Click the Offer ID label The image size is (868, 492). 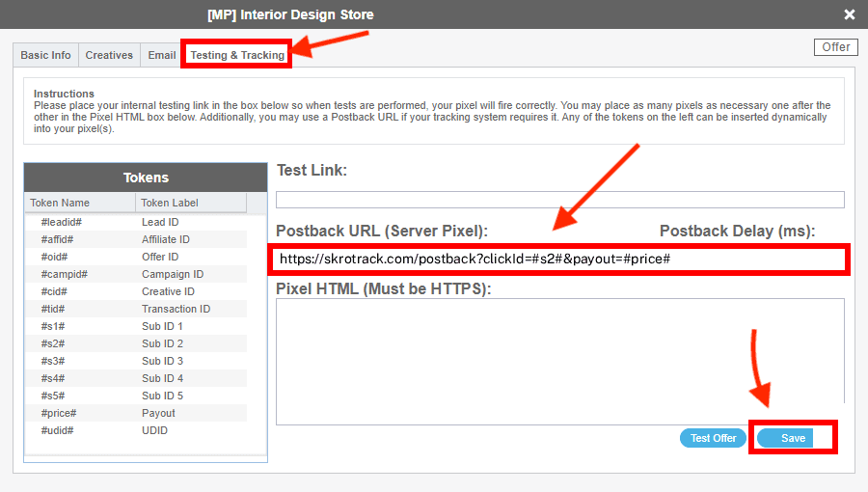click(160, 257)
